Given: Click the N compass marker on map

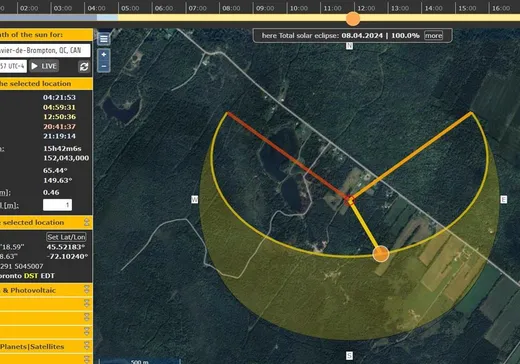Looking at the screenshot, I should tap(349, 46).
